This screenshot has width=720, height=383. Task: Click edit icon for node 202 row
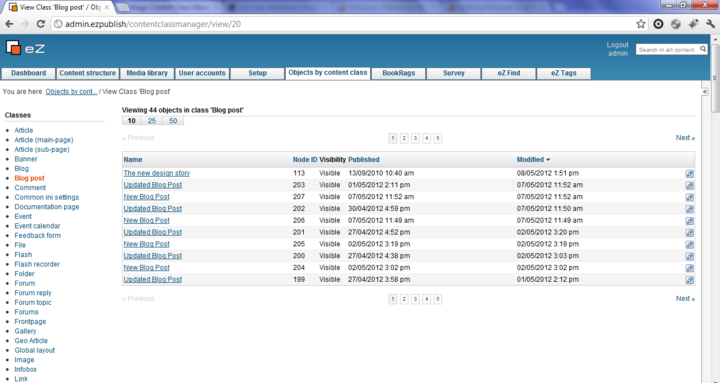(689, 209)
